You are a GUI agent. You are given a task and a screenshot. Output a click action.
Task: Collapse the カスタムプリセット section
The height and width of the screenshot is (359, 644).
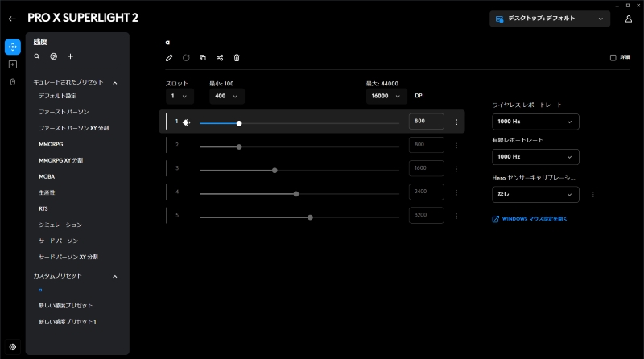[115, 276]
